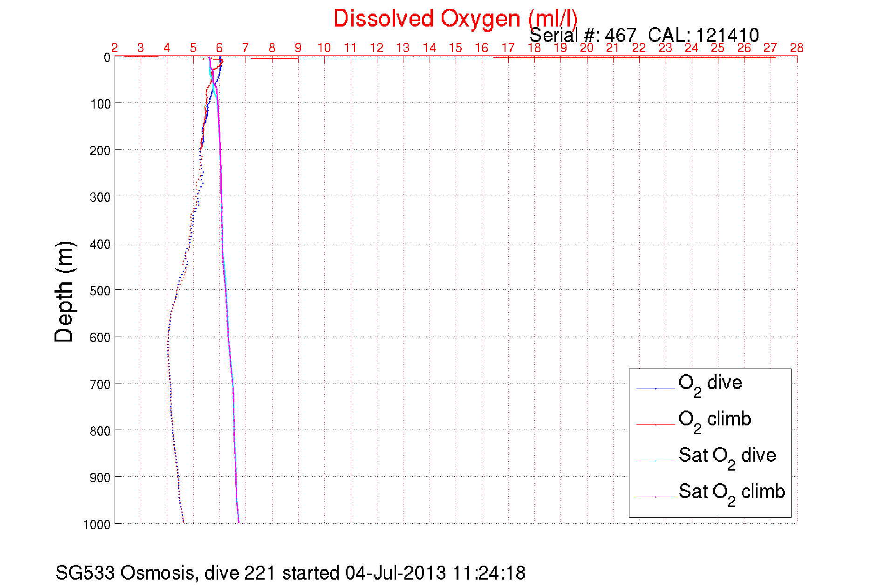Click the x-axis tick label 8
Image resolution: width=881 pixels, height=588 pixels.
[x=272, y=48]
